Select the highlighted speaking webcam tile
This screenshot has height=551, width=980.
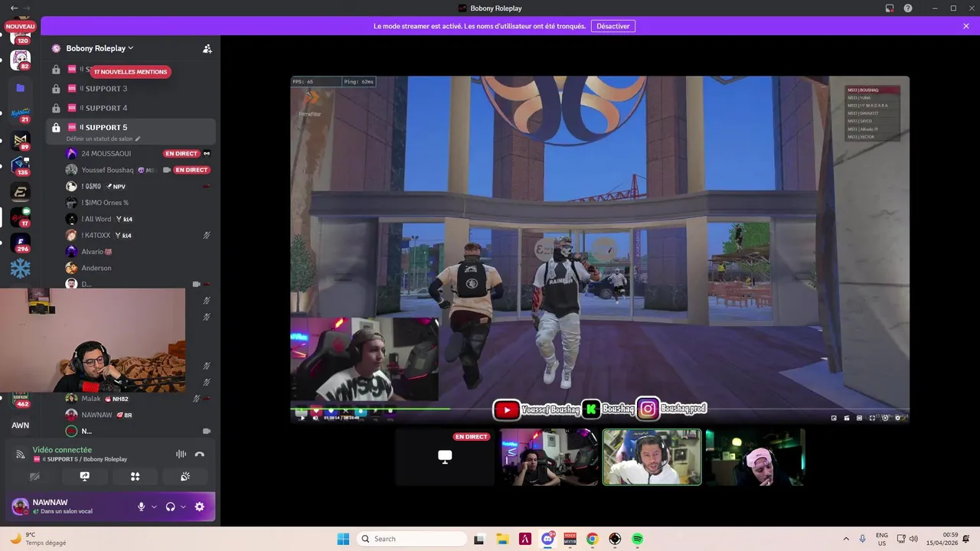pyautogui.click(x=652, y=457)
